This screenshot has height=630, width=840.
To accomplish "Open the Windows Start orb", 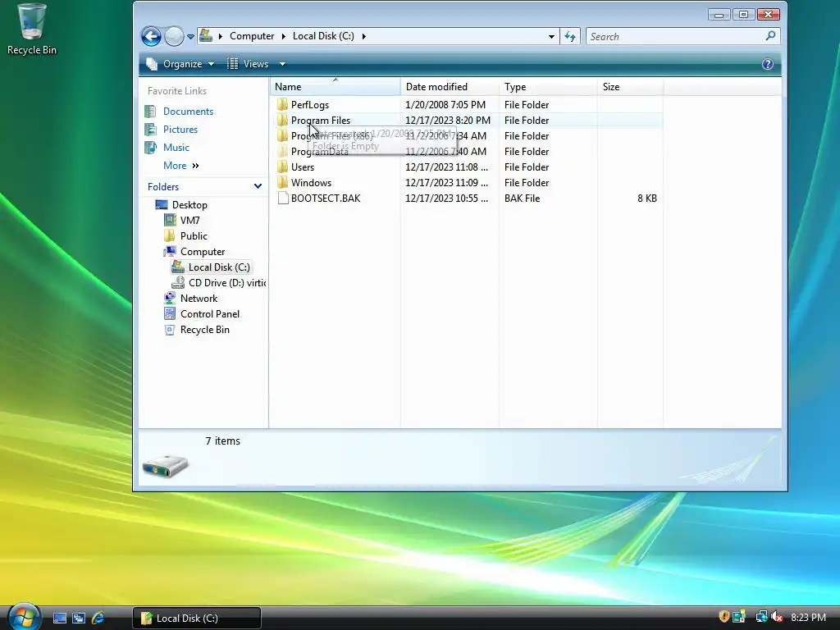I will pyautogui.click(x=24, y=616).
